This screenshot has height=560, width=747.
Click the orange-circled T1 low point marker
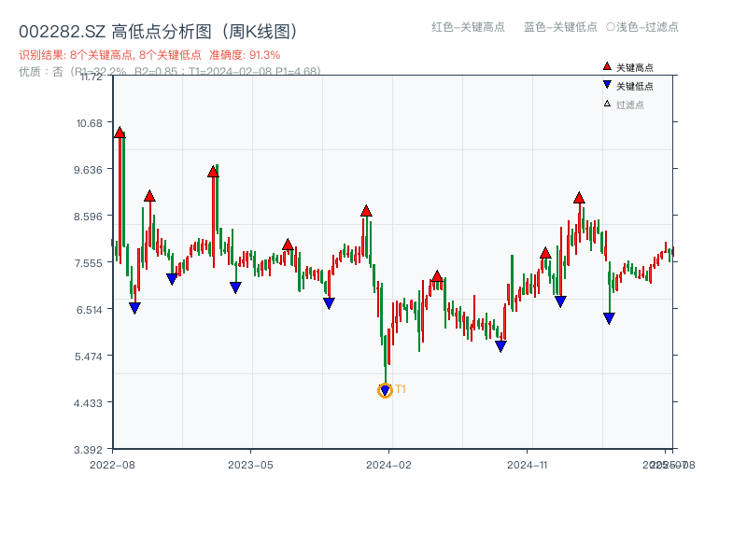(385, 390)
